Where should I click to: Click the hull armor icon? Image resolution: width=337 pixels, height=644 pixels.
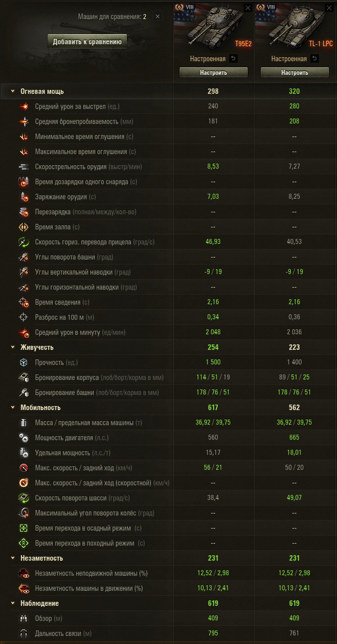pyautogui.click(x=24, y=377)
